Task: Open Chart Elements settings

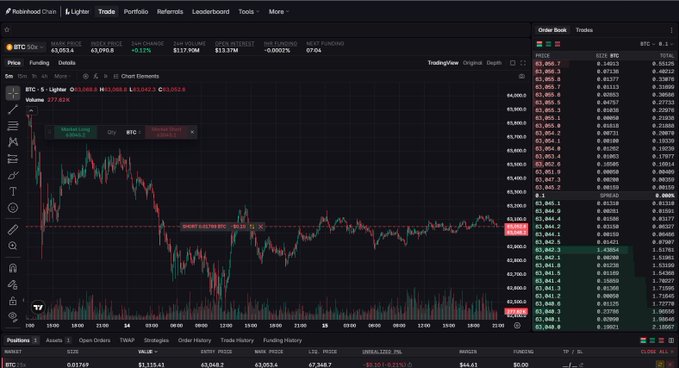Action: (136, 76)
